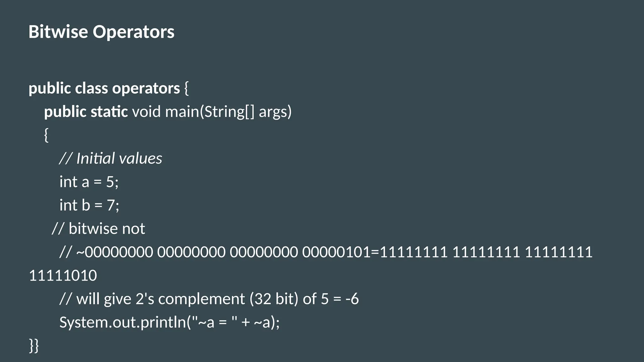The image size is (644, 362).
Task: Click the word "void" in the method signature
Action: 146,112
